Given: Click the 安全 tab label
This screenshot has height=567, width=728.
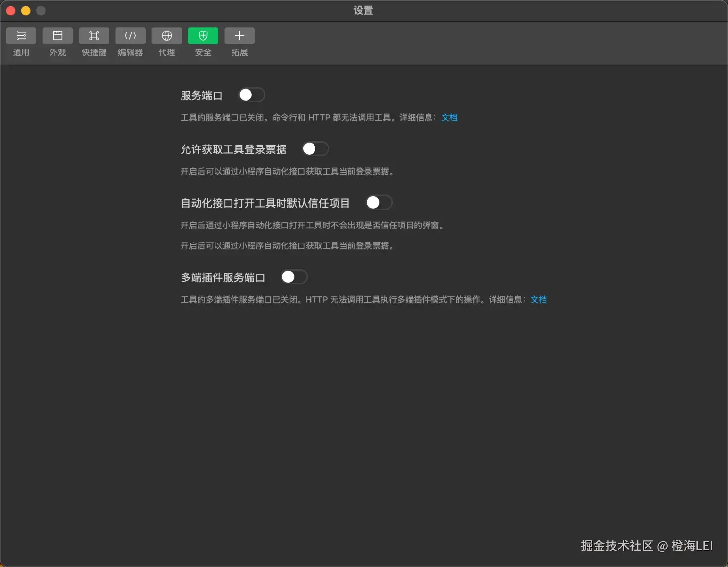Looking at the screenshot, I should tap(203, 52).
